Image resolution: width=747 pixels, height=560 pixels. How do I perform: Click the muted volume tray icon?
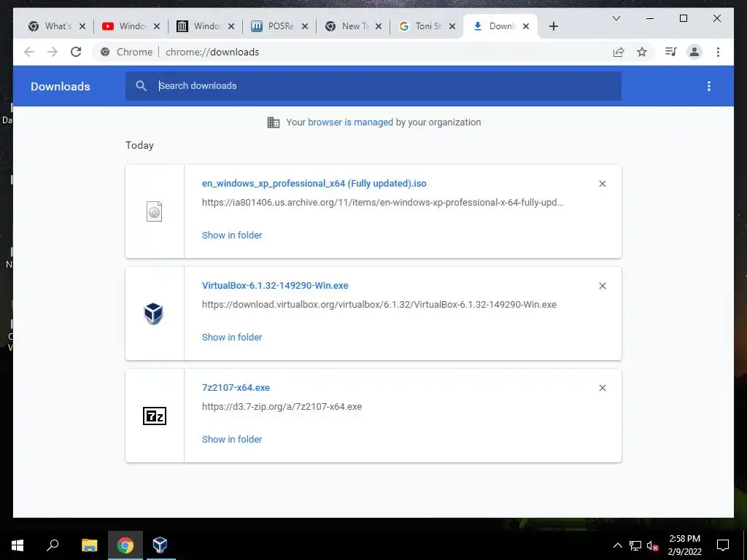[653, 545]
